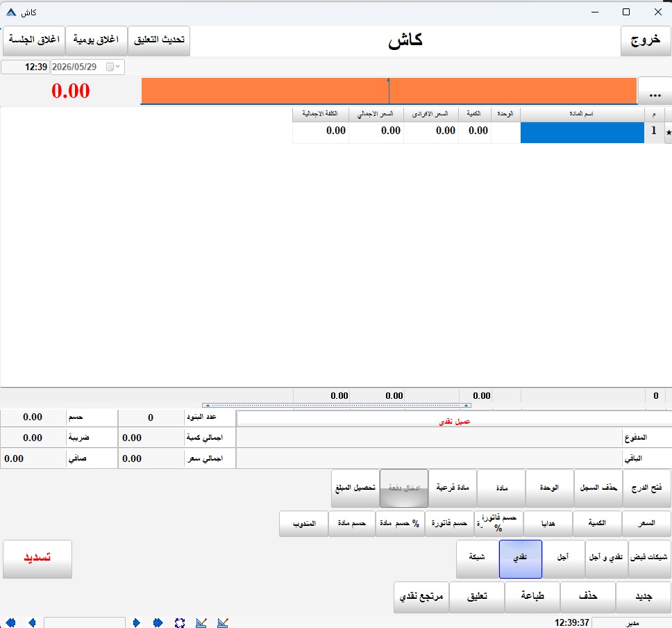Open the calendar picker on the date field

[114, 67]
